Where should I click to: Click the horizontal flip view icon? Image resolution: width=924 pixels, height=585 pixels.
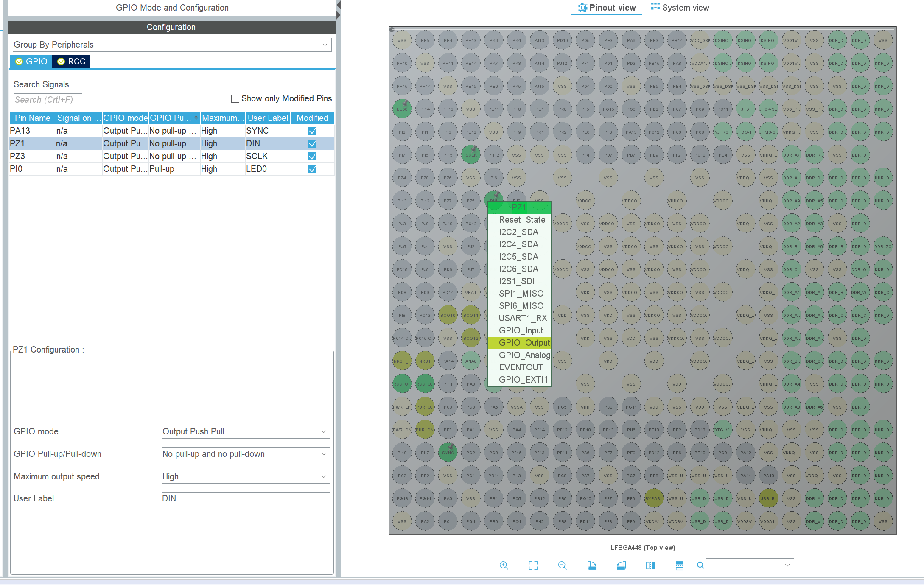650,565
